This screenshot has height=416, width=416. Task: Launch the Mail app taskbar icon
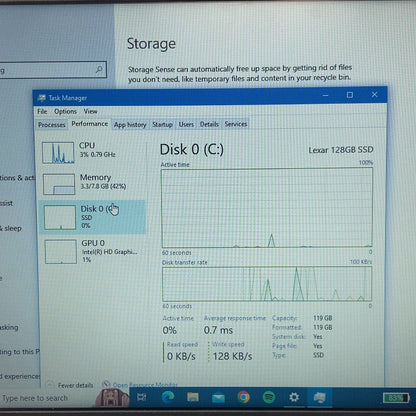[218, 397]
